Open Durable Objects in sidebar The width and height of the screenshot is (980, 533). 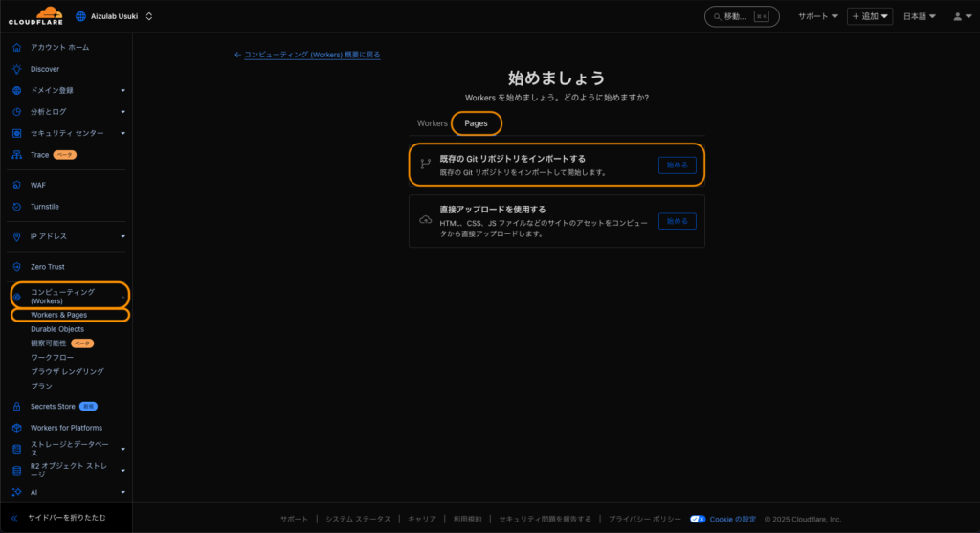(56, 329)
